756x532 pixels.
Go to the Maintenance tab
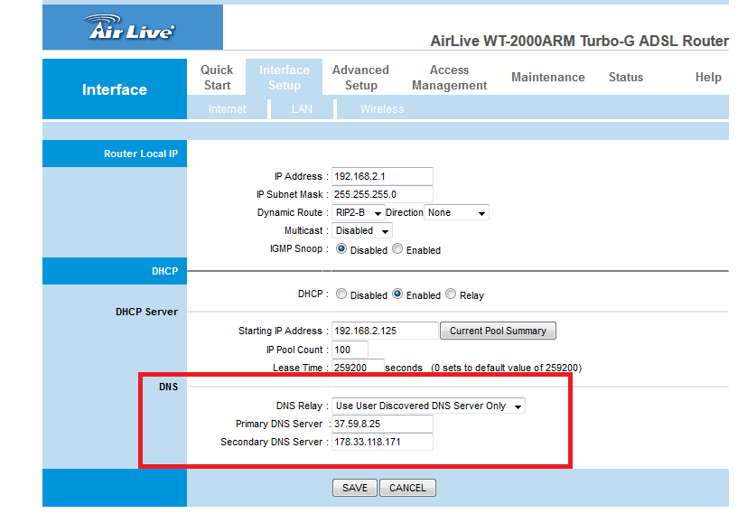click(x=547, y=78)
